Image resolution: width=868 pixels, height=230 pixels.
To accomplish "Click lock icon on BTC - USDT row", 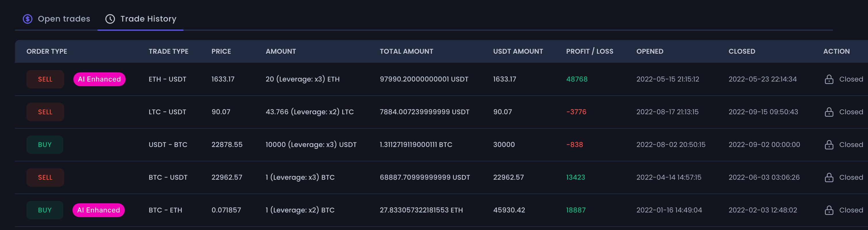I will [829, 177].
